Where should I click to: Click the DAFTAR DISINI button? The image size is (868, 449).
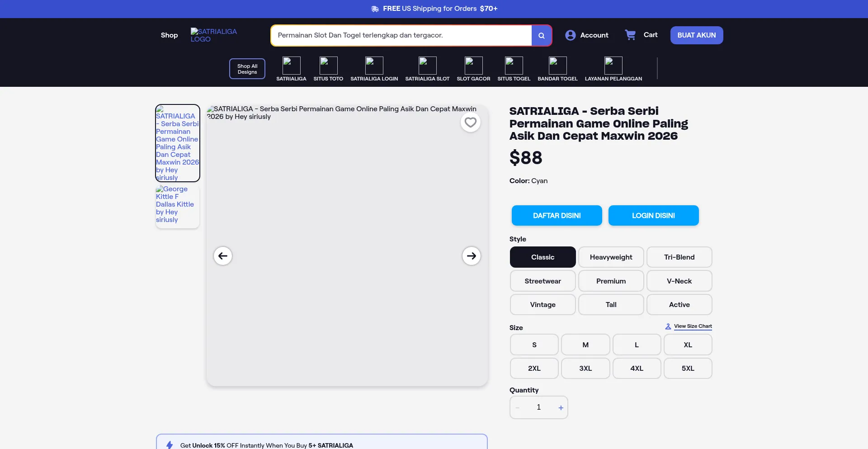(x=557, y=216)
